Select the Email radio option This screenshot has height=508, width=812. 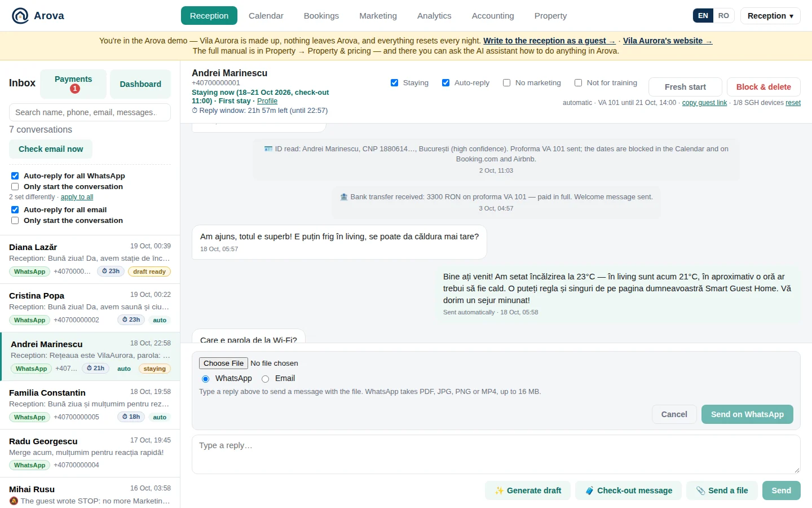(265, 379)
